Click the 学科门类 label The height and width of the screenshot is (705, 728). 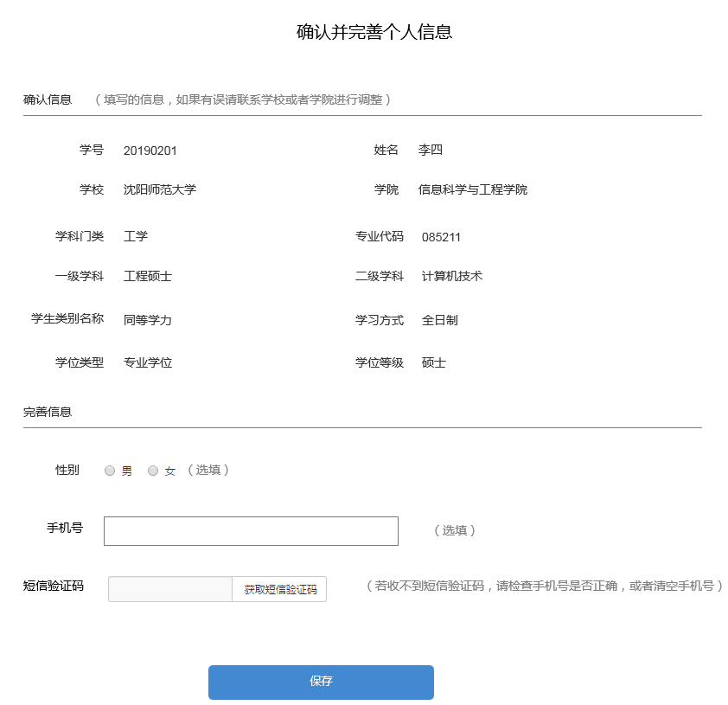pos(80,236)
